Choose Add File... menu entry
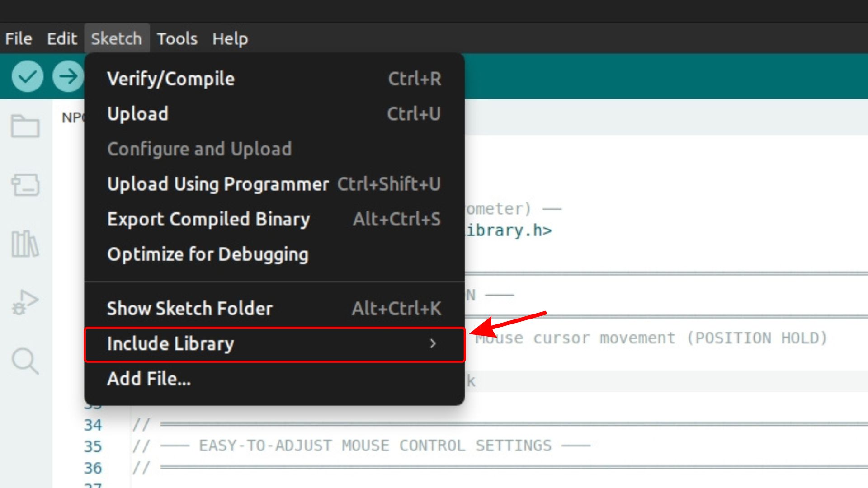The width and height of the screenshot is (868, 488). coord(274,379)
